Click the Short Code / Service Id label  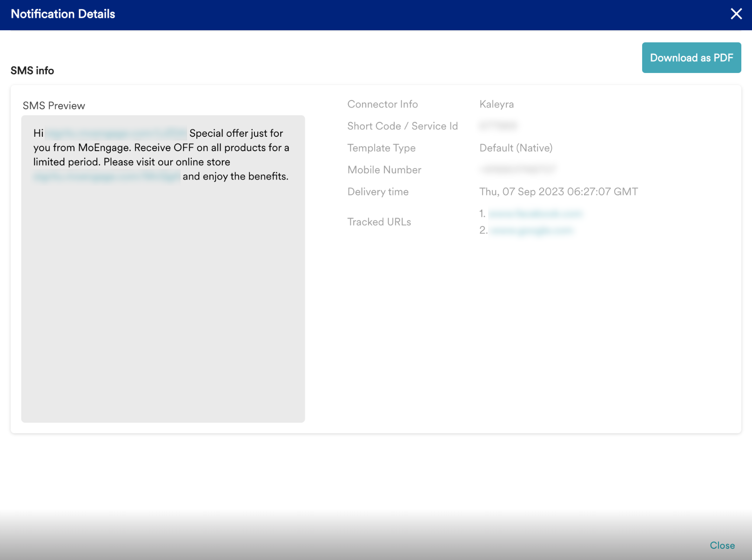pos(403,126)
